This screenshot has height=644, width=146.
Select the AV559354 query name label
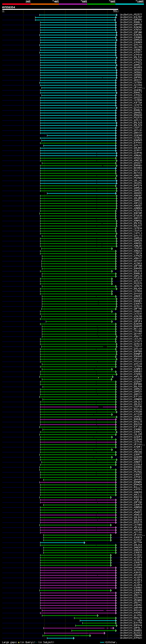pyautogui.click(x=8, y=8)
